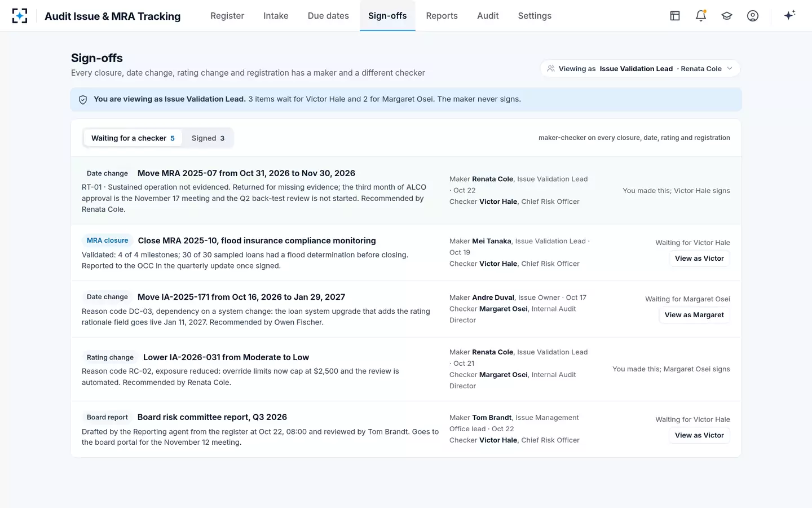Open the notifications bell
812x508 pixels.
(701, 16)
